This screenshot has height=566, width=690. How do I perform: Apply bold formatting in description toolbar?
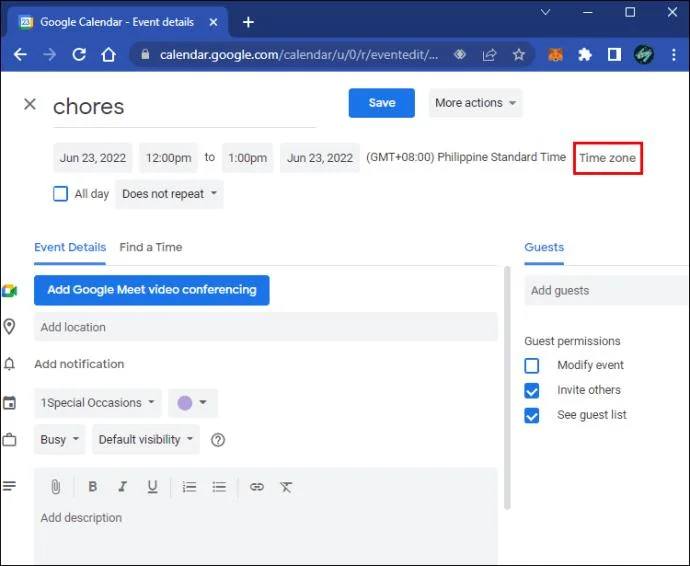click(x=92, y=486)
